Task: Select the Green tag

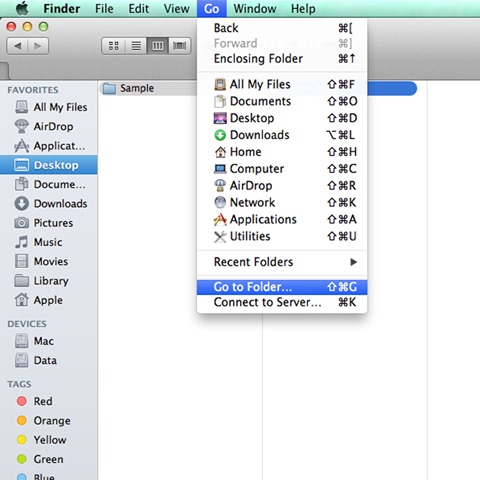Action: pos(49,459)
